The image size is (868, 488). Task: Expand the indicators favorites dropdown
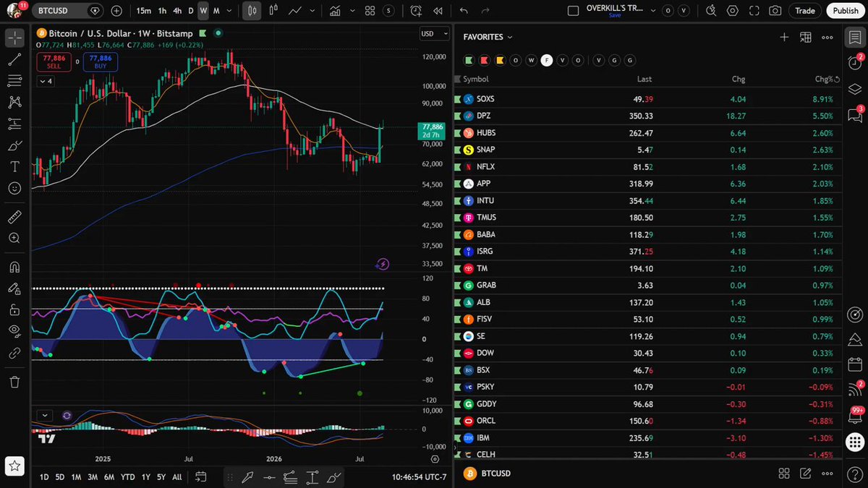[352, 11]
